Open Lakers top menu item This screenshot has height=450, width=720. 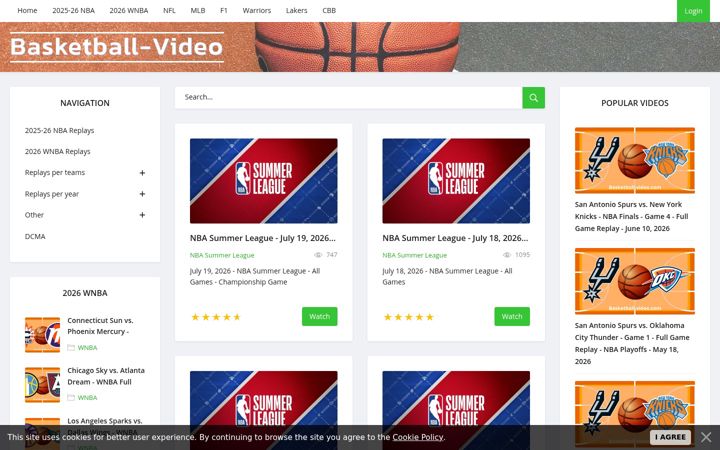pyautogui.click(x=296, y=11)
